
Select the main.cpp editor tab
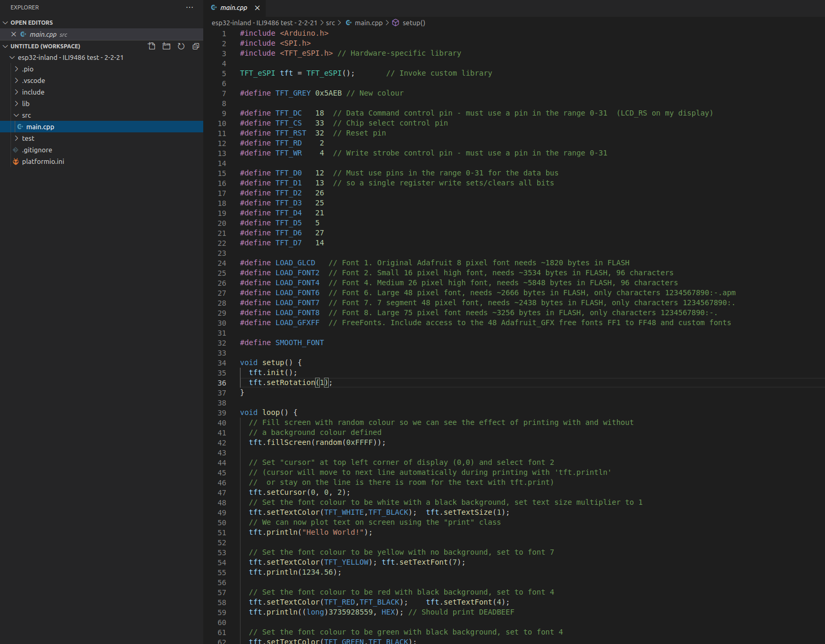233,8
